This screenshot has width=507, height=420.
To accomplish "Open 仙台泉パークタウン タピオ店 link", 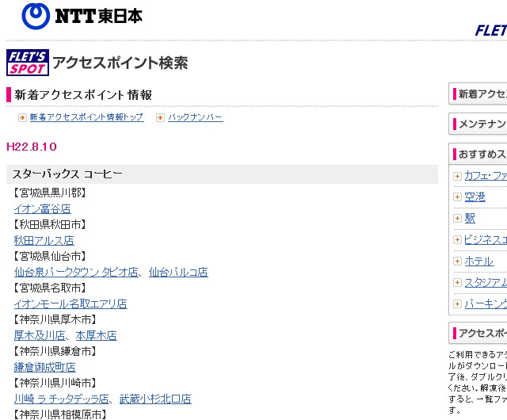I will point(76,272).
